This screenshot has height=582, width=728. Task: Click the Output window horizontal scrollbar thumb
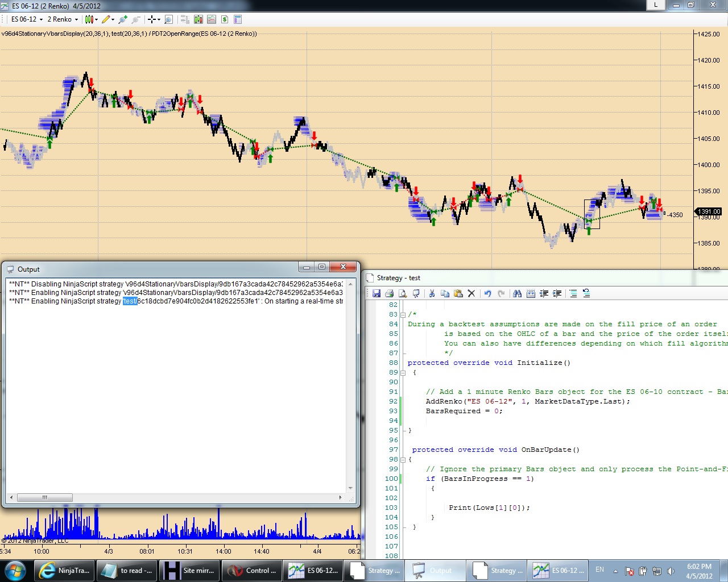[x=44, y=497]
